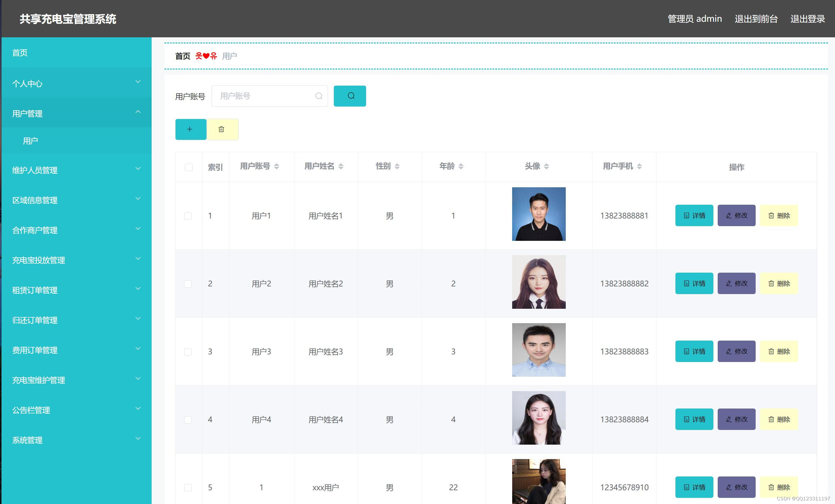This screenshot has width=835, height=504.
Task: Click 删除 for 用户1 row
Action: point(779,216)
